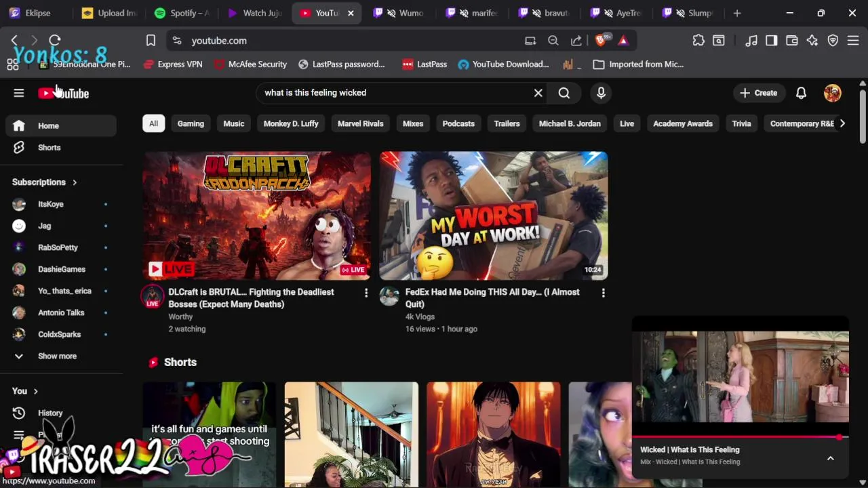Open more options for DLCraft video
This screenshot has height=488, width=868.
[x=366, y=293]
